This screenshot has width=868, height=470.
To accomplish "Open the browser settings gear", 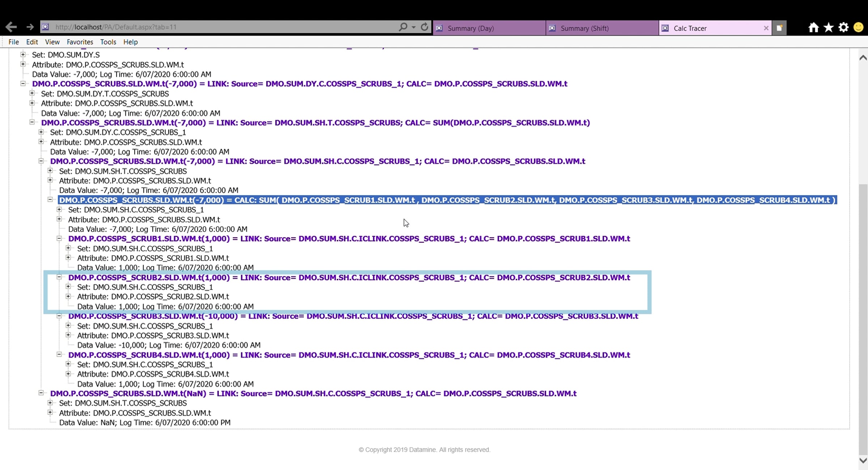I will tap(843, 27).
